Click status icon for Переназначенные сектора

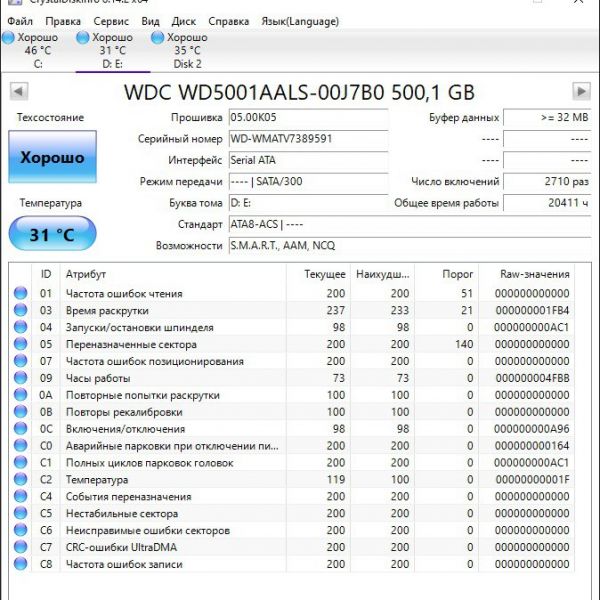20,344
